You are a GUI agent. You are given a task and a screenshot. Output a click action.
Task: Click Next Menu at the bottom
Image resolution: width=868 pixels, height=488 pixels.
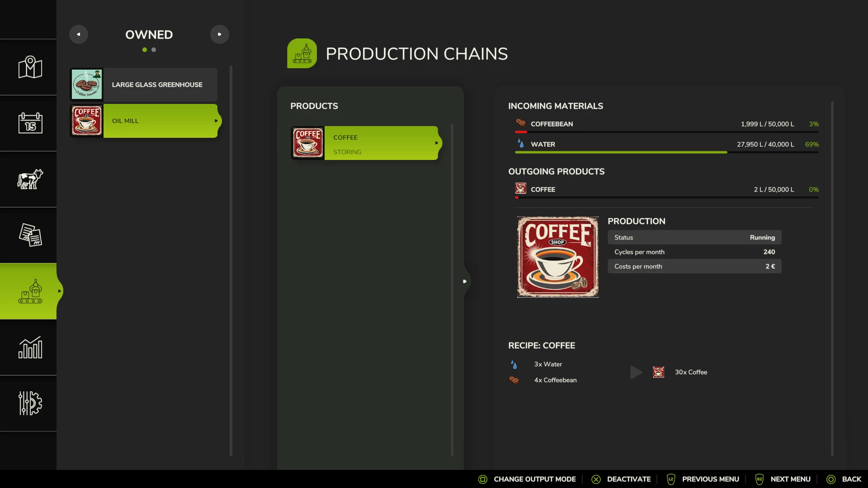[x=783, y=479]
